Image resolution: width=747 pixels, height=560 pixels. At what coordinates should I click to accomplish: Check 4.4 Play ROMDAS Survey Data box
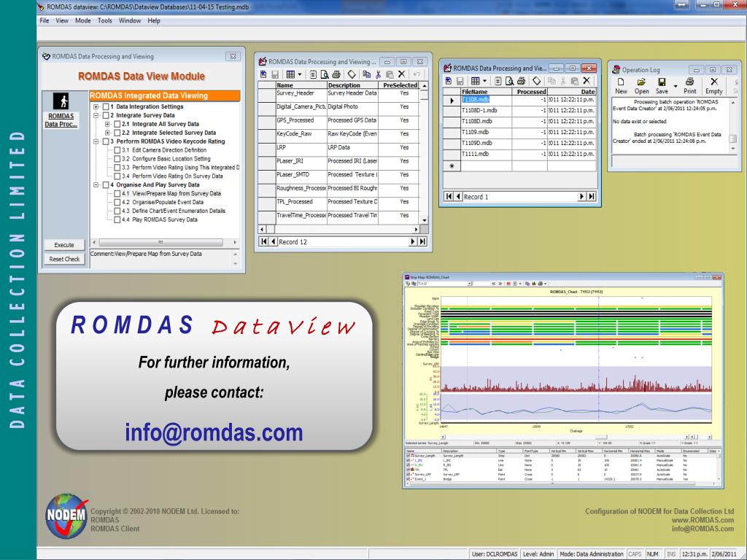point(117,219)
